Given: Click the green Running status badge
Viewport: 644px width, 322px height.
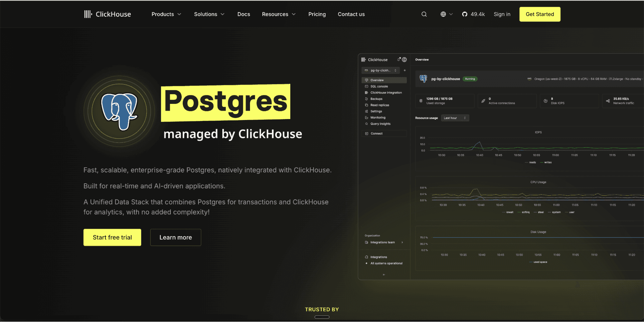Looking at the screenshot, I should (x=470, y=79).
